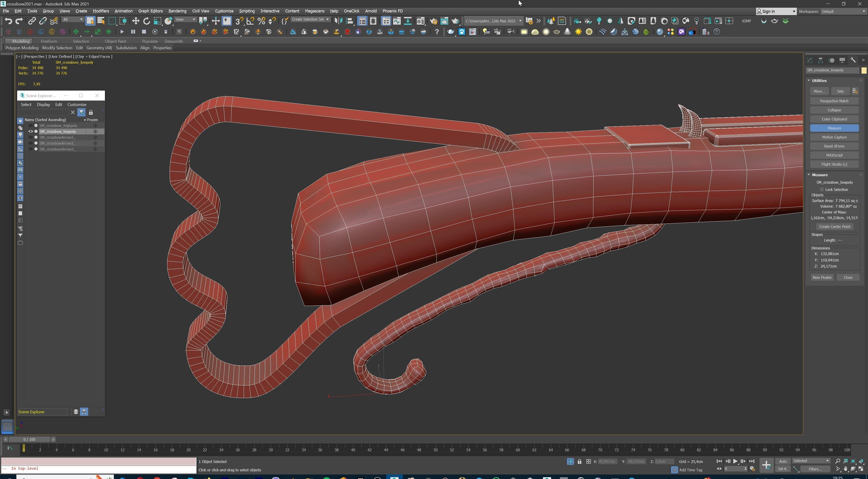The height and width of the screenshot is (479, 868).
Task: Click the object color swatch
Action: (864, 70)
